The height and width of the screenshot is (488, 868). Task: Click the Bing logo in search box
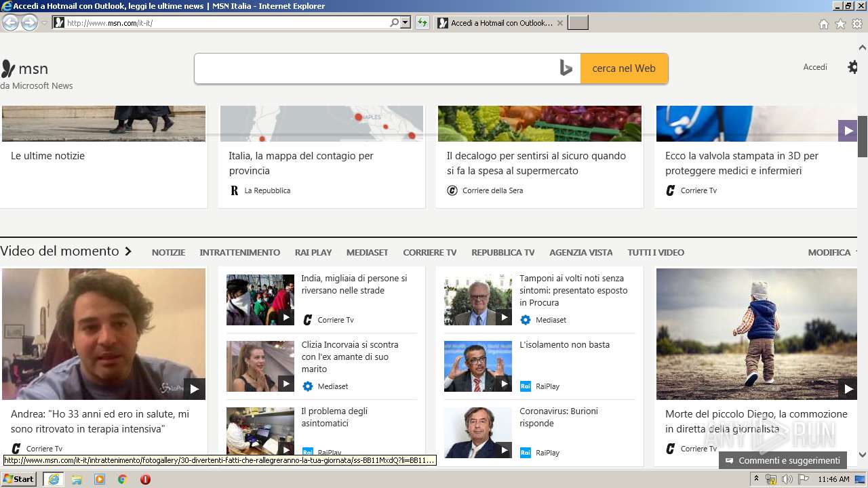566,68
